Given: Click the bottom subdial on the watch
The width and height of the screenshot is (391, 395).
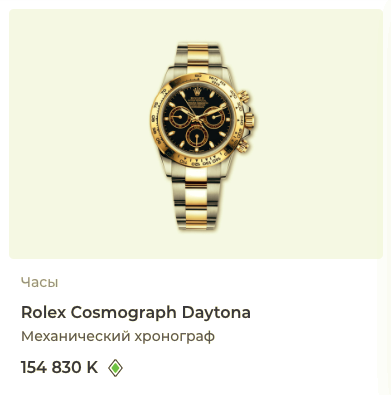Looking at the screenshot, I should (196, 137).
